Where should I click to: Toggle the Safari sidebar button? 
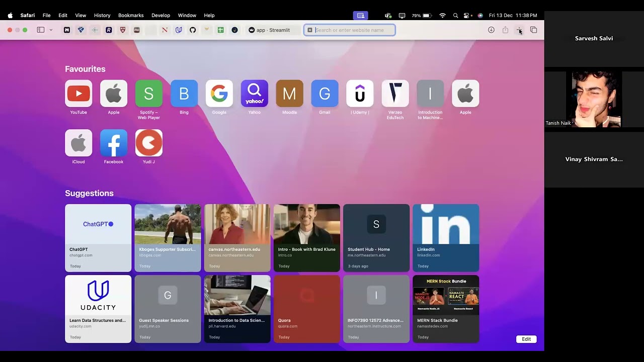[41, 30]
